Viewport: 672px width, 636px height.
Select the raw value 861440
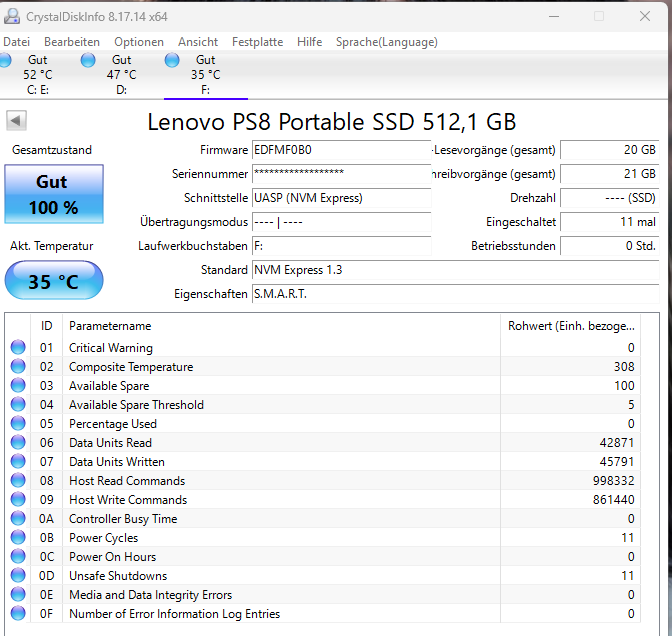point(613,499)
